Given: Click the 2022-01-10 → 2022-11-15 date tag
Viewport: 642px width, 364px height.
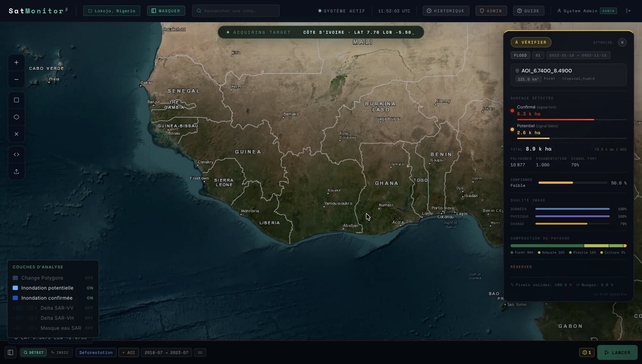Looking at the screenshot, I should click(x=578, y=55).
